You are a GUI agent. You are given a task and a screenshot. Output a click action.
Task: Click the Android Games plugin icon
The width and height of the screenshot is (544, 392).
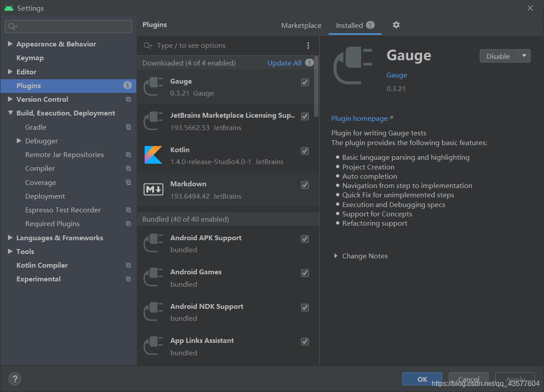coord(153,277)
